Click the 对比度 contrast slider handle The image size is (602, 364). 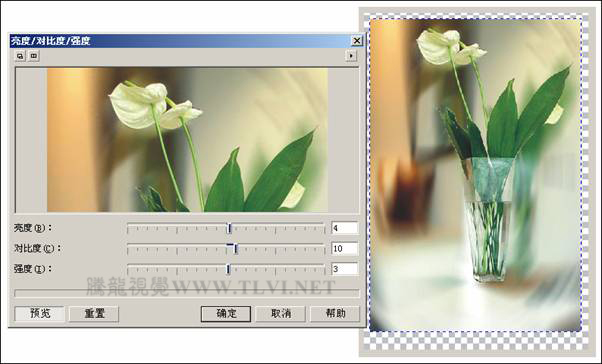pos(235,249)
